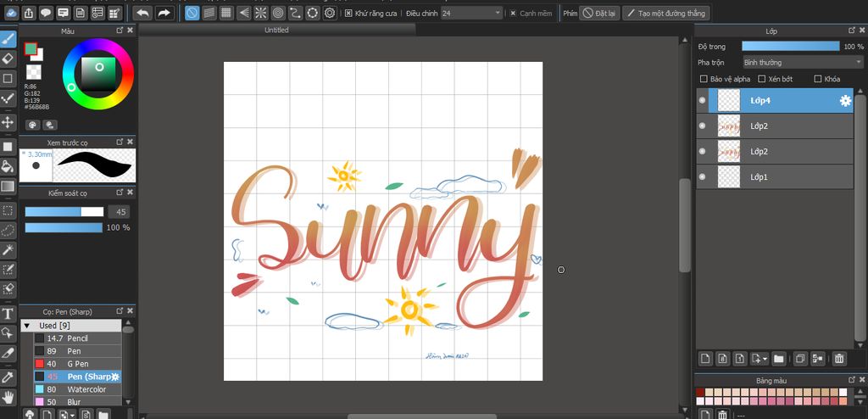Select the rectangular Selection tool
Screen dimensions: 868x419
point(8,210)
